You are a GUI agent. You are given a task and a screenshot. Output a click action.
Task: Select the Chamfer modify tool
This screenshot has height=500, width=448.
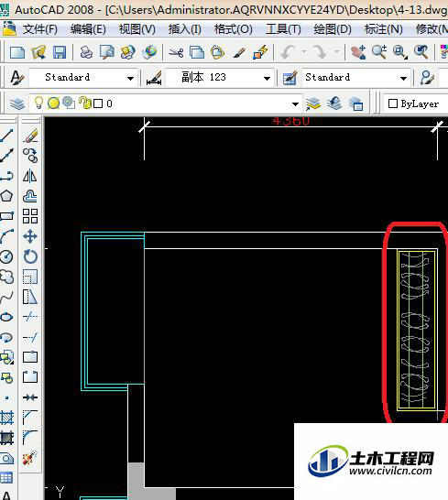30,418
